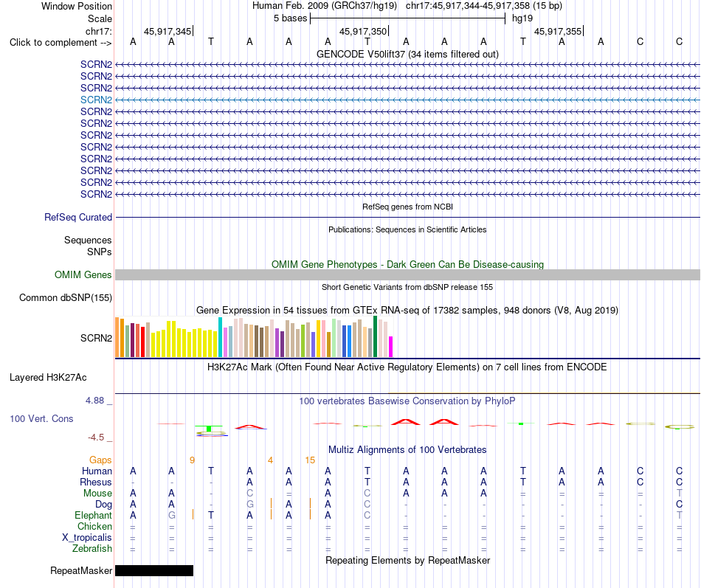701x588 pixels.
Task: Click the 4.88 upper conservation scale value
Action: pos(94,400)
